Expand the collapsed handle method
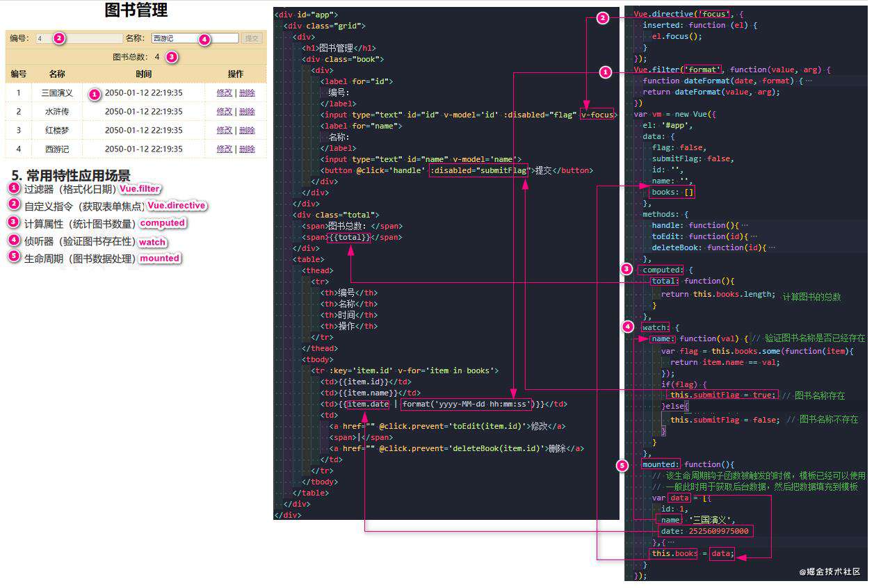Image resolution: width=874 pixels, height=588 pixels. click(x=745, y=225)
